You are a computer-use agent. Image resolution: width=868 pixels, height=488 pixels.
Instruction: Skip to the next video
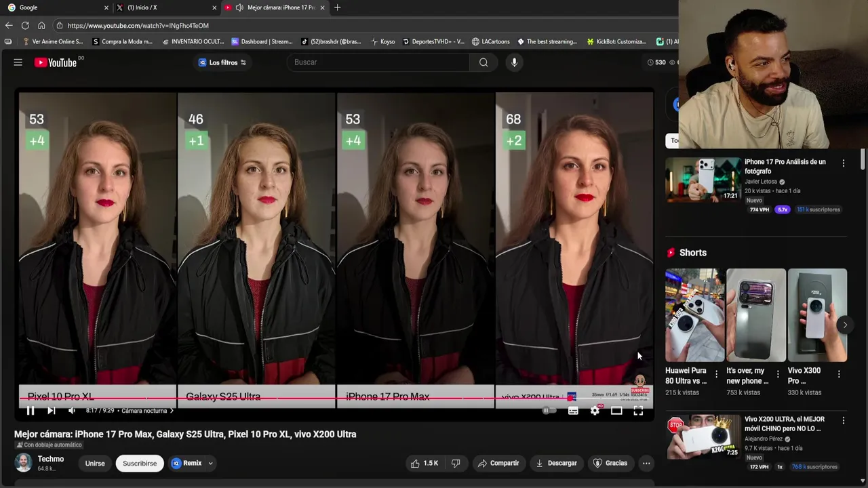pyautogui.click(x=51, y=411)
